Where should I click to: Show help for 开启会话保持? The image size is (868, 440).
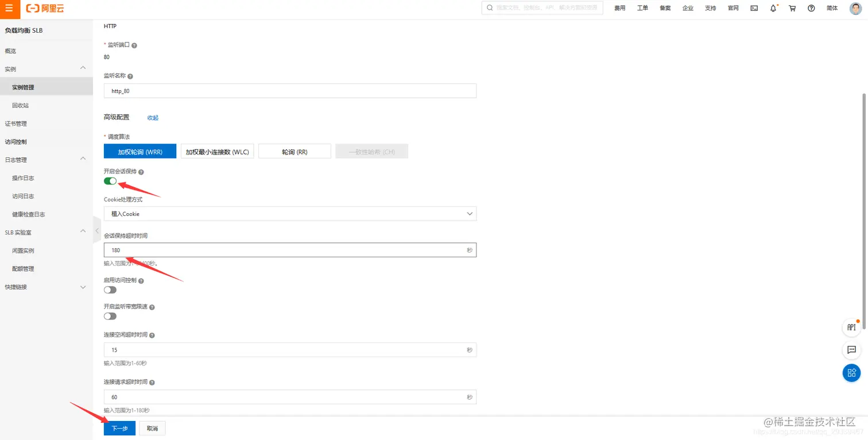(x=141, y=172)
